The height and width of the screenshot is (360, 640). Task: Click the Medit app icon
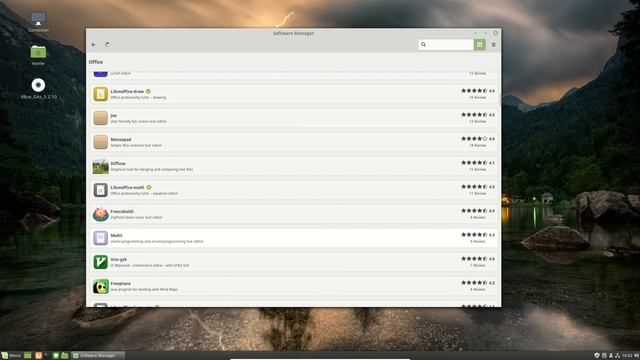pyautogui.click(x=100, y=238)
